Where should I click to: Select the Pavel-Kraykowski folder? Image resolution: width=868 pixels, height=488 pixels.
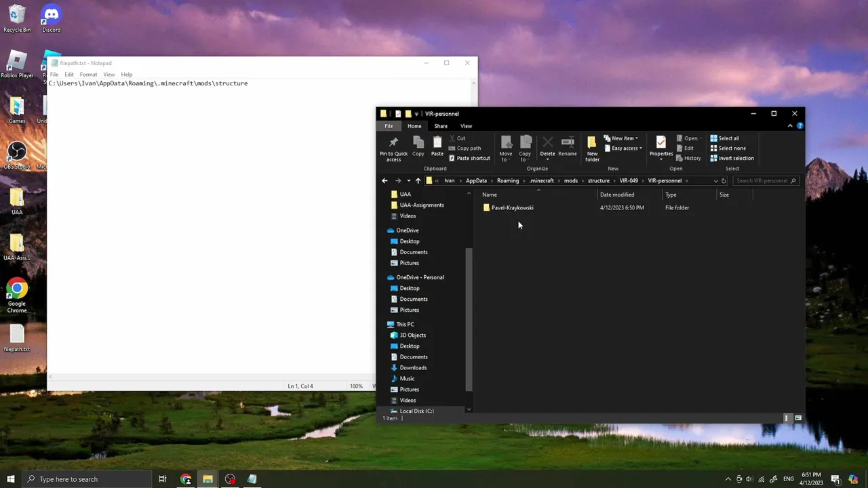tap(512, 208)
